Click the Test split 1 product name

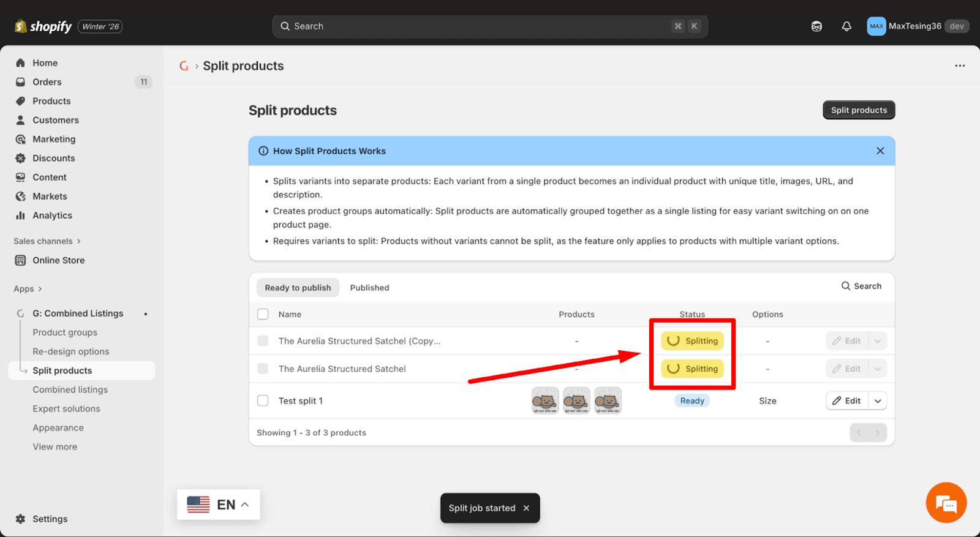pos(300,400)
